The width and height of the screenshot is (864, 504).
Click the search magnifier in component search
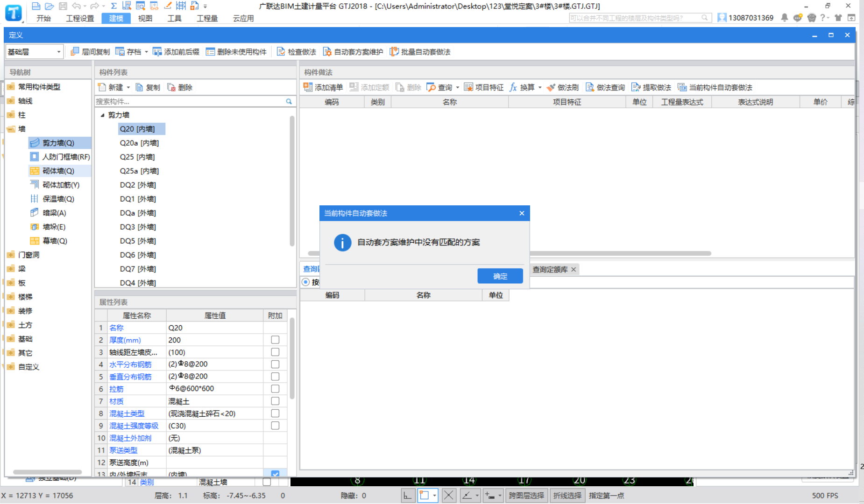click(x=289, y=101)
